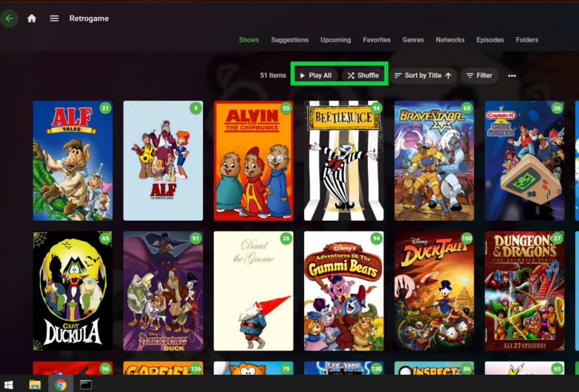This screenshot has height=392, width=579.
Task: Select the Networks tab
Action: click(x=450, y=40)
